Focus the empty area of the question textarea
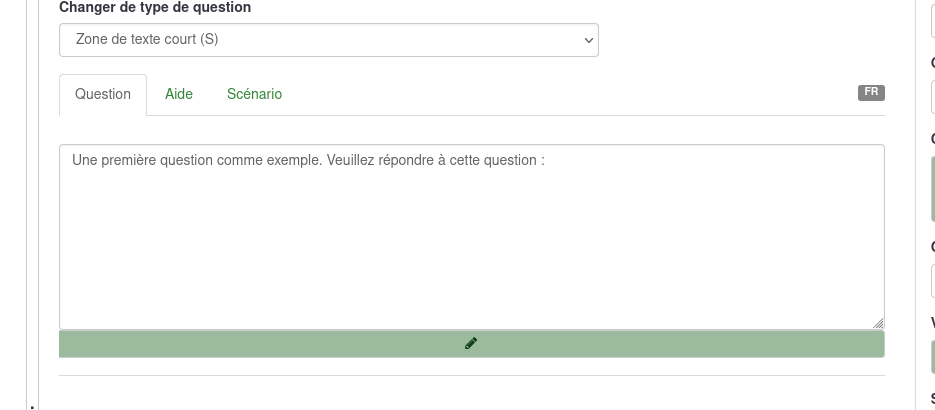Screen dimensions: 935x410 [471, 250]
